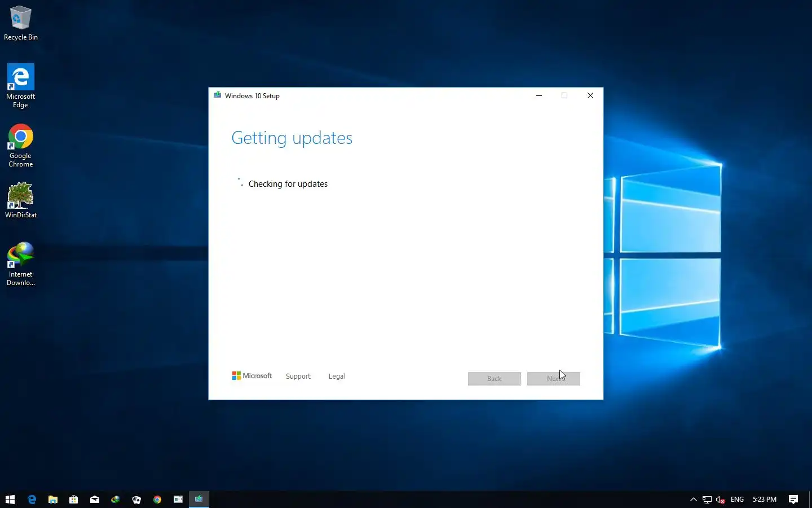Click the Show desktop strip at the taskbar edge
This screenshot has height=508, width=812.
tap(810, 500)
